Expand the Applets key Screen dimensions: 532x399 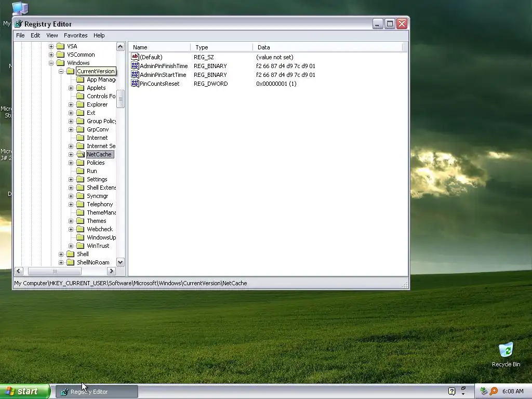(x=71, y=88)
